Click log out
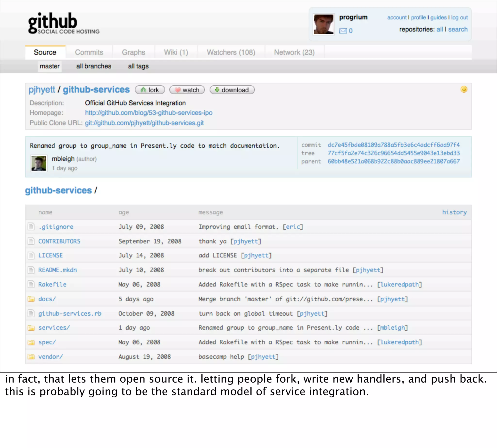Screen dimensions: 497x448 [x=459, y=17]
